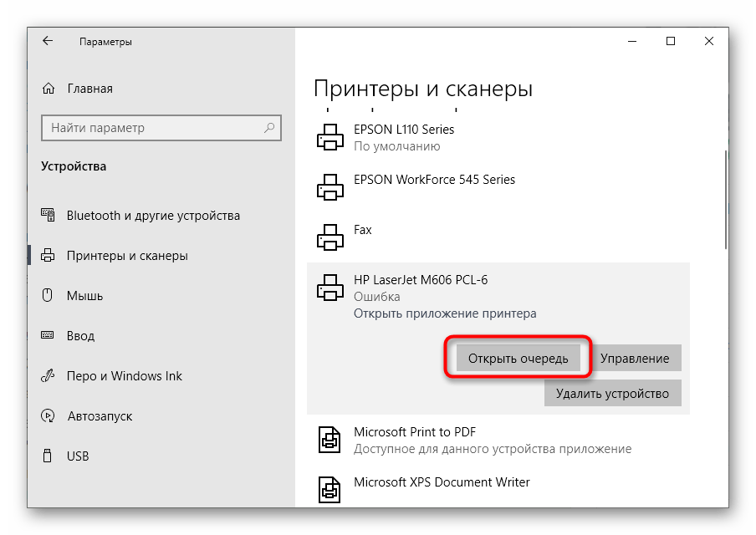Select the EPSON L110 Series printer icon
Viewport: 756px width, 535px height.
point(330,136)
